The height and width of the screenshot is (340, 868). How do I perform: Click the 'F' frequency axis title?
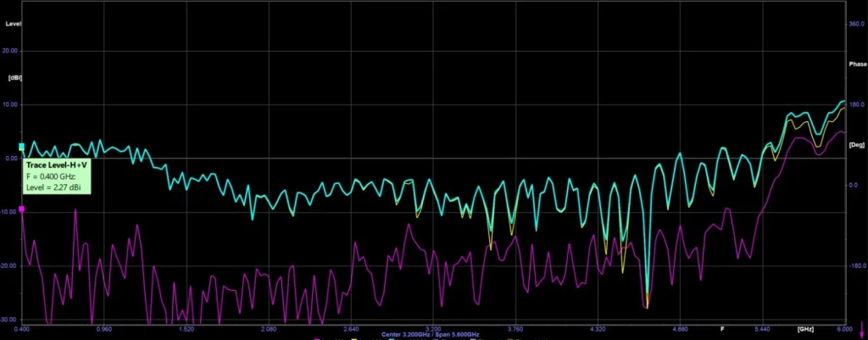click(722, 329)
